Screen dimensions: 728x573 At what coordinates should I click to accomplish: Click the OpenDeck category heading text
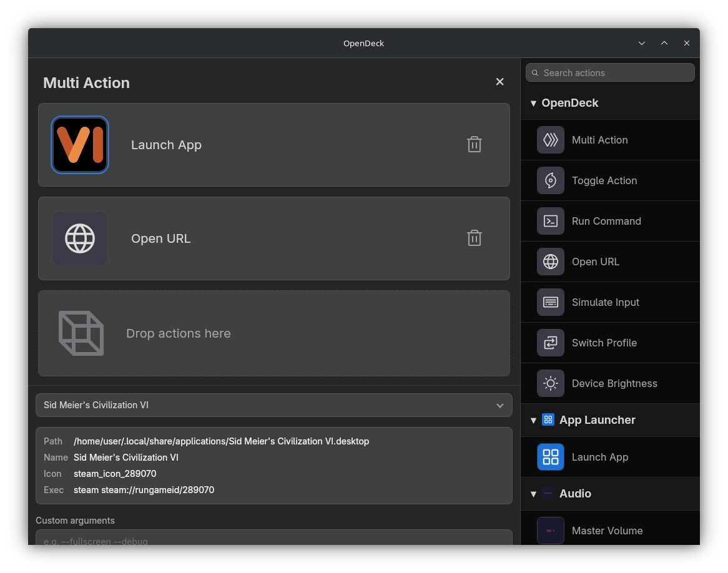[569, 103]
